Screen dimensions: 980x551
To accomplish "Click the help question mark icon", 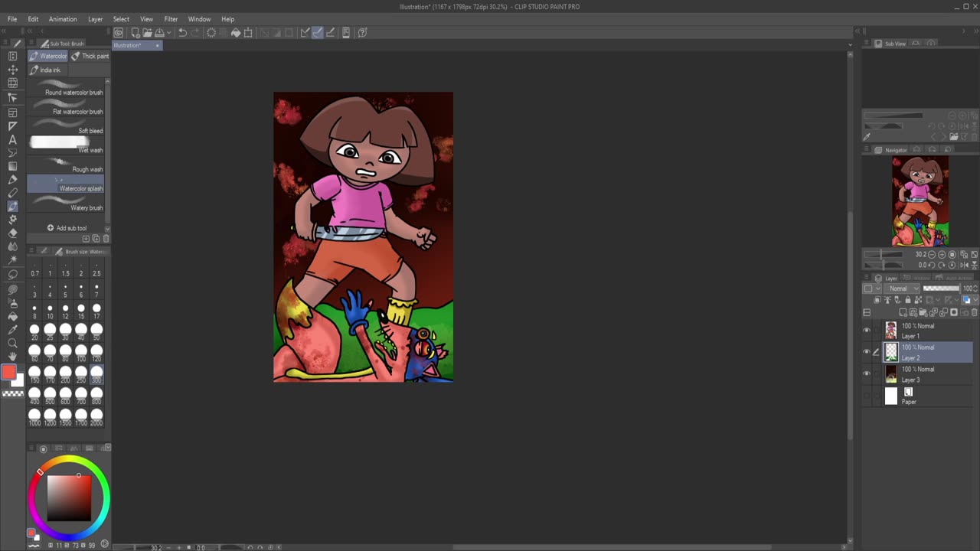I will tap(363, 32).
